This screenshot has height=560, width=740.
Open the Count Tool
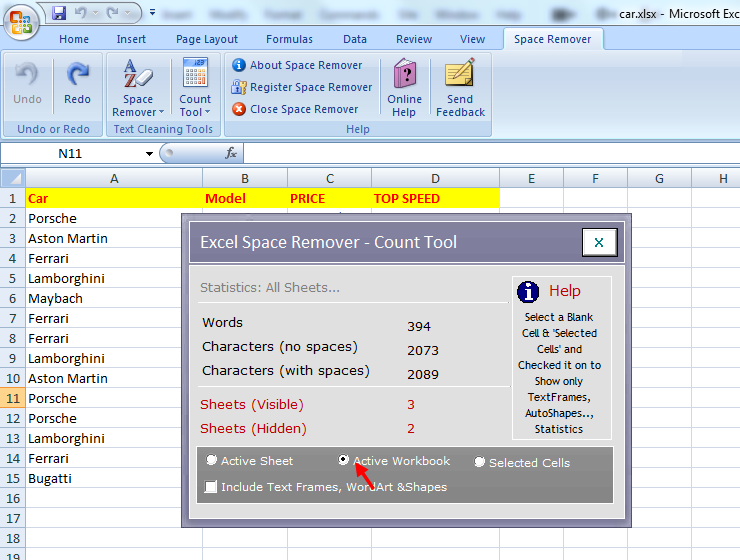[195, 88]
